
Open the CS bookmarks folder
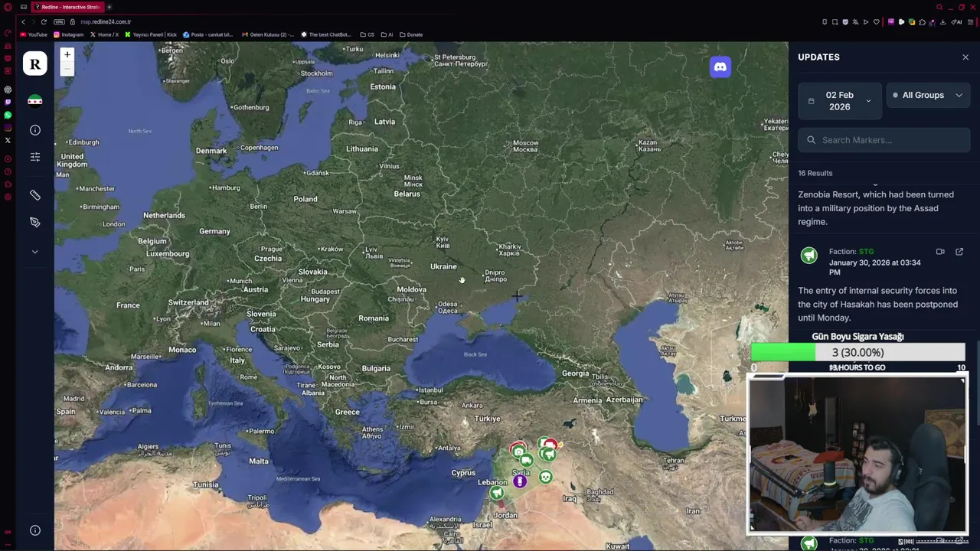coord(367,34)
